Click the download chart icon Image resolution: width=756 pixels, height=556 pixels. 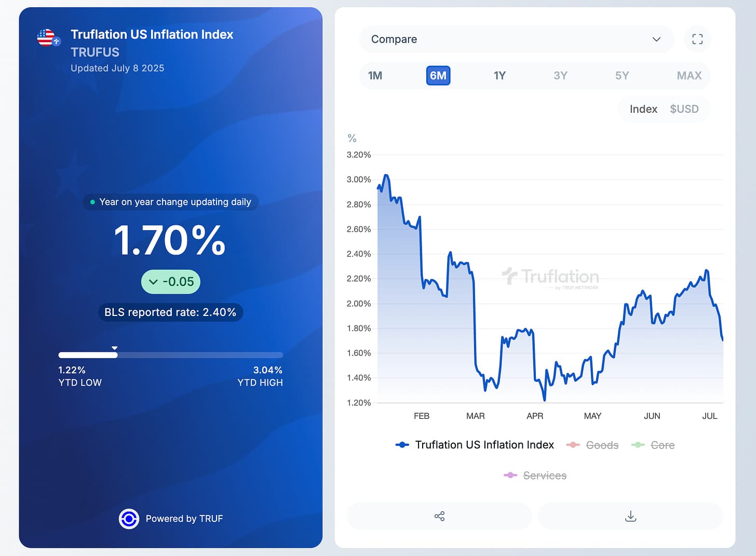(630, 516)
